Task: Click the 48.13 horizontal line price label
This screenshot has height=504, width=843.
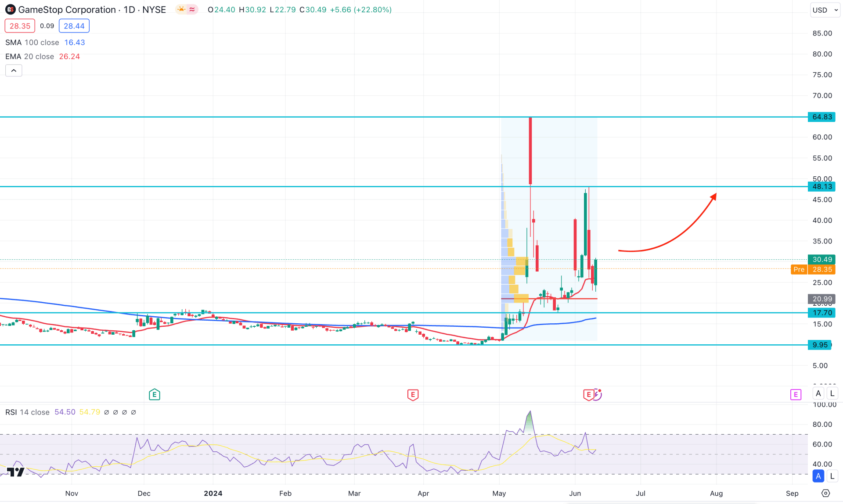Action: point(822,187)
